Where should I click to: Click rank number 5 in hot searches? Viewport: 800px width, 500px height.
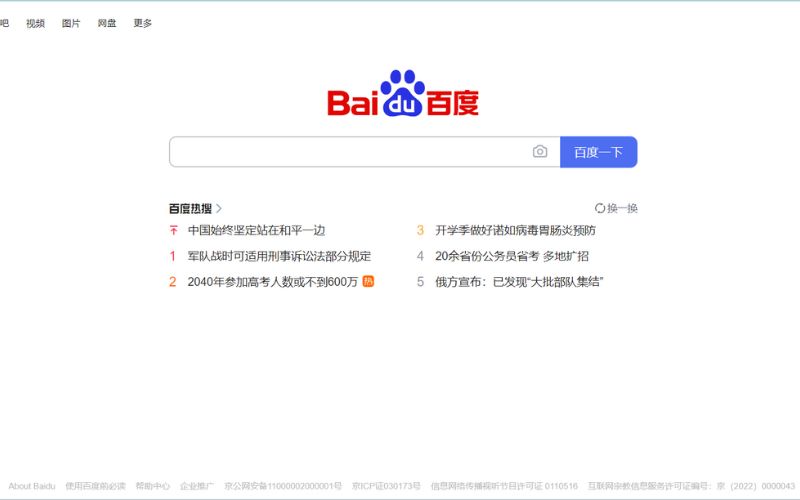[420, 281]
